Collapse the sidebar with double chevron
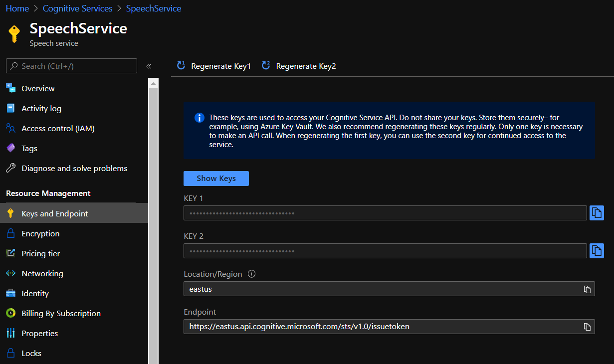Viewport: 614px width, 364px height. click(x=149, y=66)
